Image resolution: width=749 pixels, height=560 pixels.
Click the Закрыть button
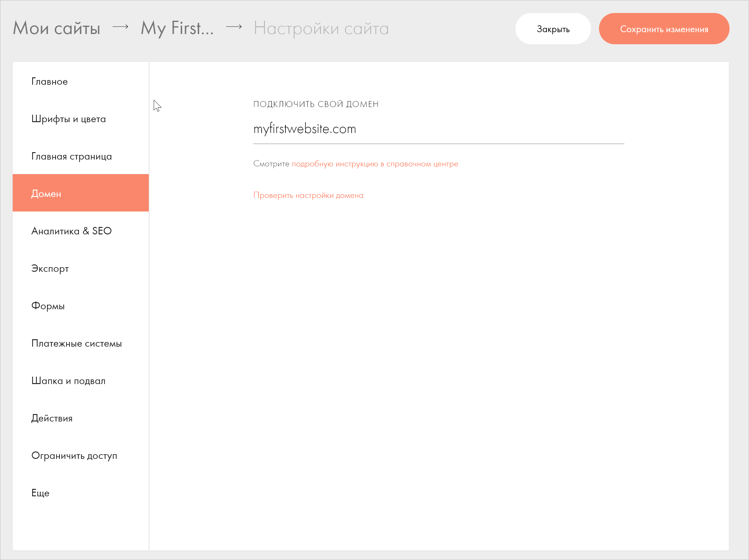pos(553,29)
